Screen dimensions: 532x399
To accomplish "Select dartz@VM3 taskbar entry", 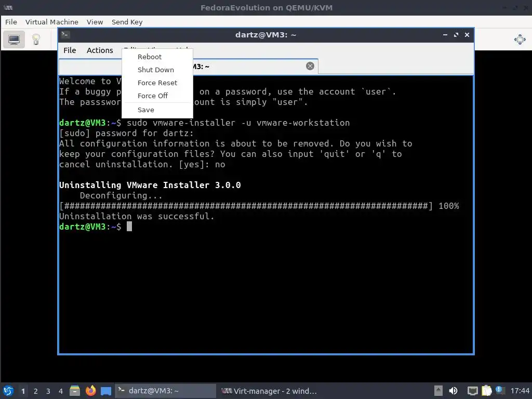I will pos(165,391).
